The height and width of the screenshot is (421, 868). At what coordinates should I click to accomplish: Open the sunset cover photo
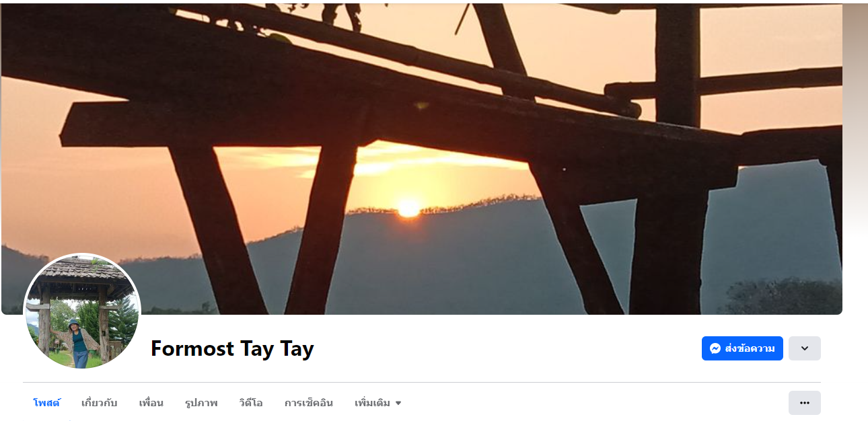tap(422, 159)
